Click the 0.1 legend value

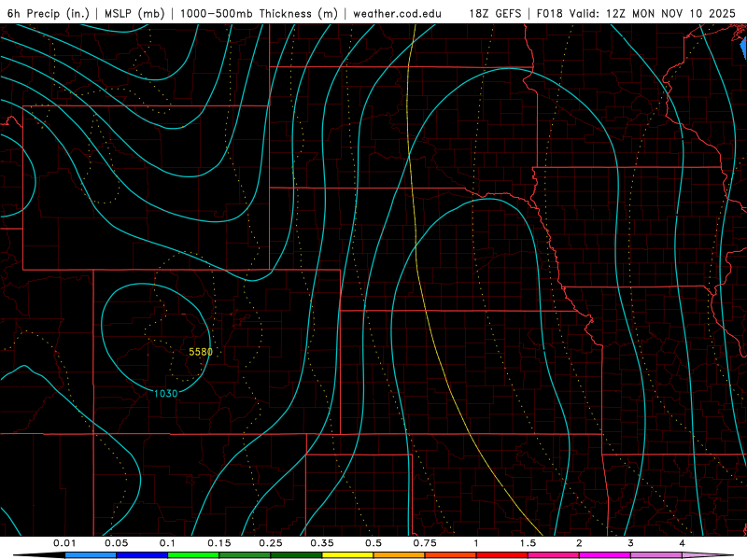167,543
